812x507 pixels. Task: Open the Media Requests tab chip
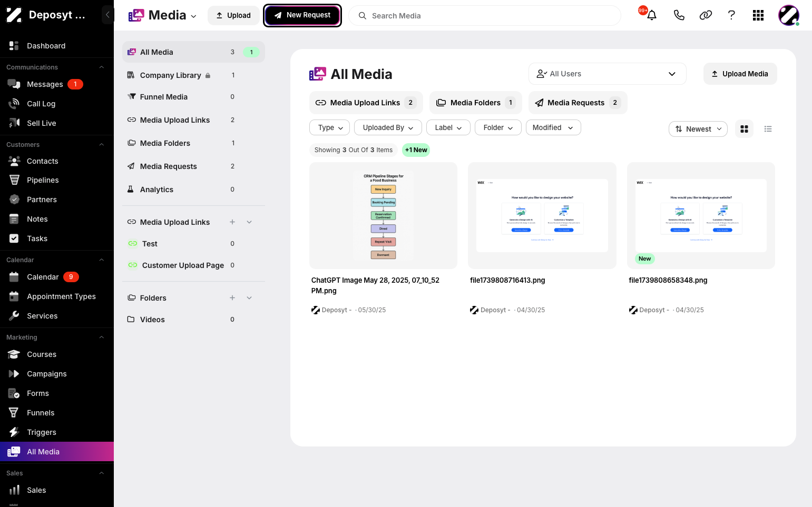pos(578,103)
